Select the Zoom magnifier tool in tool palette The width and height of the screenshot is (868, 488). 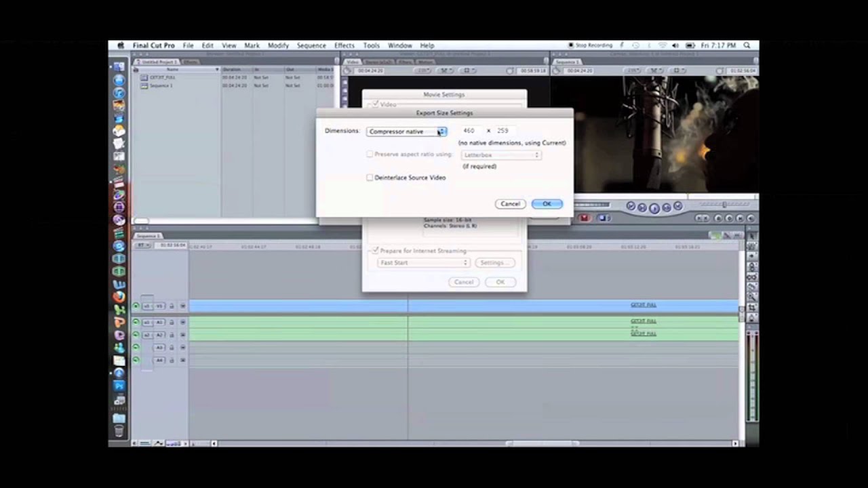click(751, 298)
